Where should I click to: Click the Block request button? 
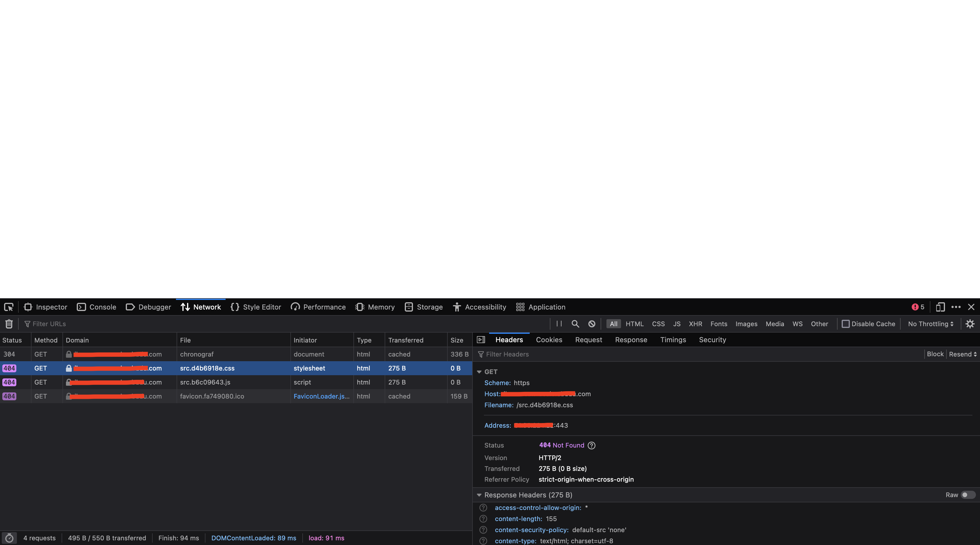click(x=935, y=354)
